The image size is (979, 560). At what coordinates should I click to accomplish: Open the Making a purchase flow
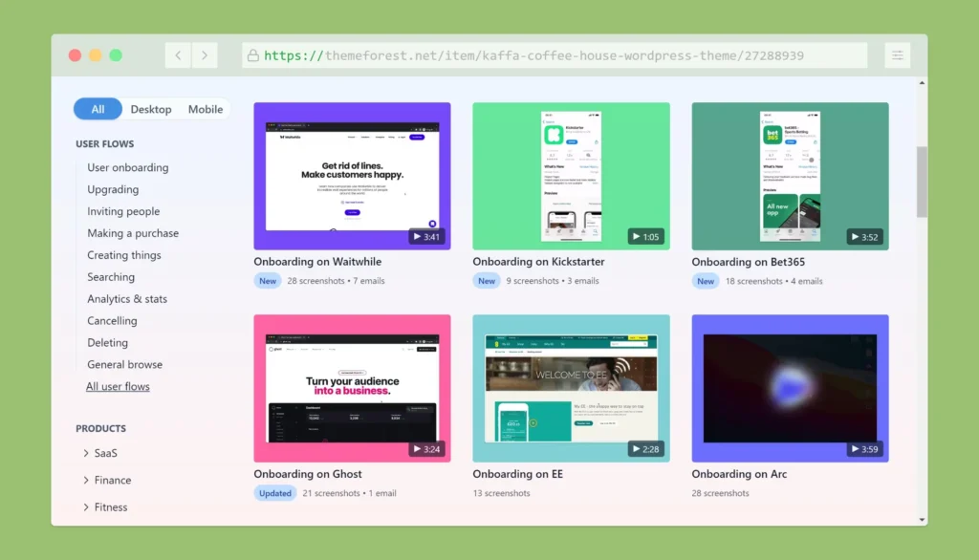coord(133,233)
